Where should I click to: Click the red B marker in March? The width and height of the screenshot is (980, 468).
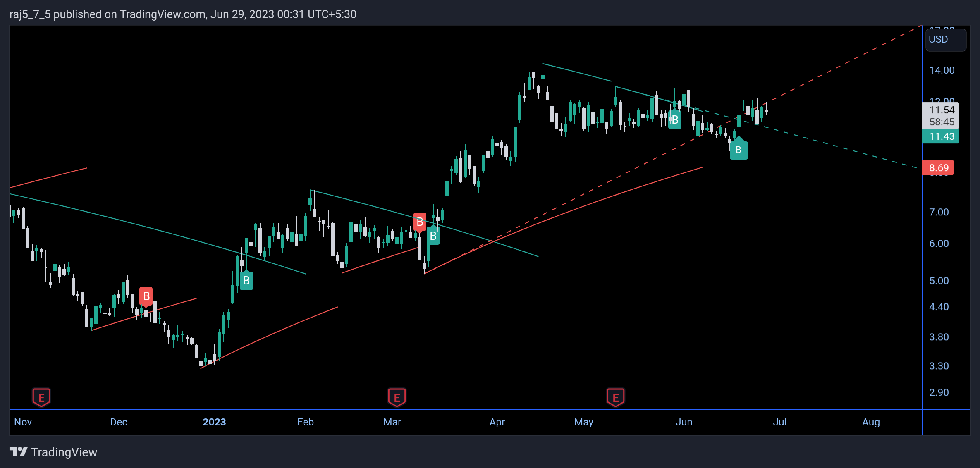click(x=420, y=222)
